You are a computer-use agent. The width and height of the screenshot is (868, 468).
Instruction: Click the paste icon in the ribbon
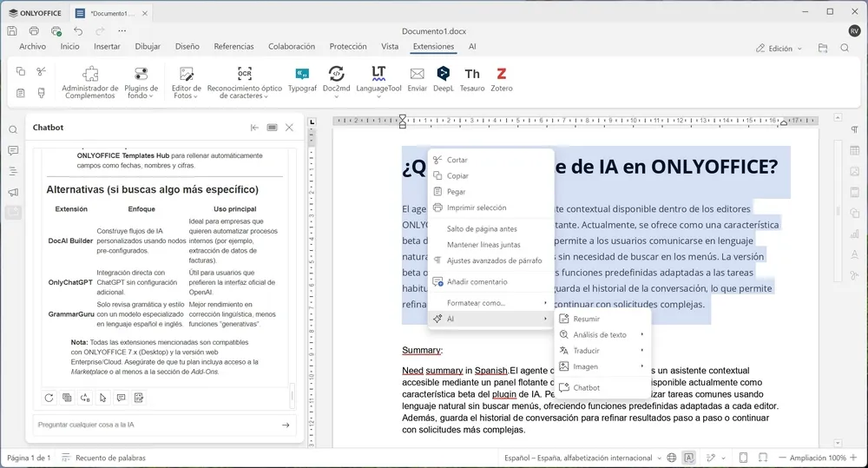tap(21, 93)
